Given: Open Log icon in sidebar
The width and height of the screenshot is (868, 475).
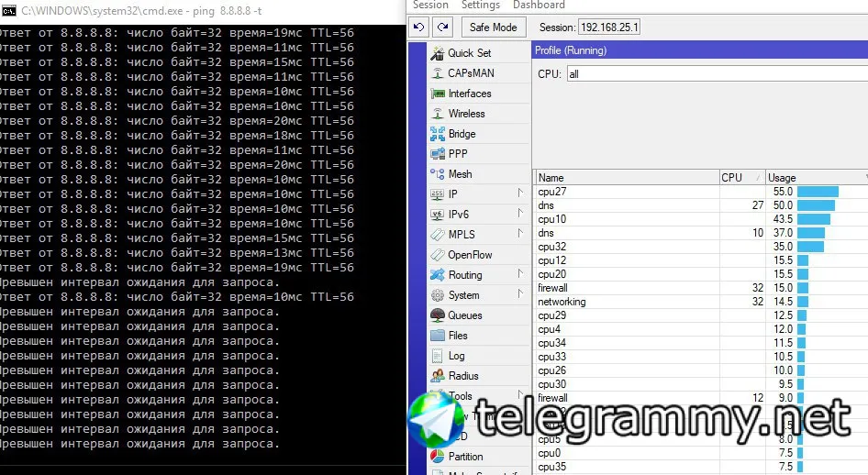Looking at the screenshot, I should click(438, 356).
